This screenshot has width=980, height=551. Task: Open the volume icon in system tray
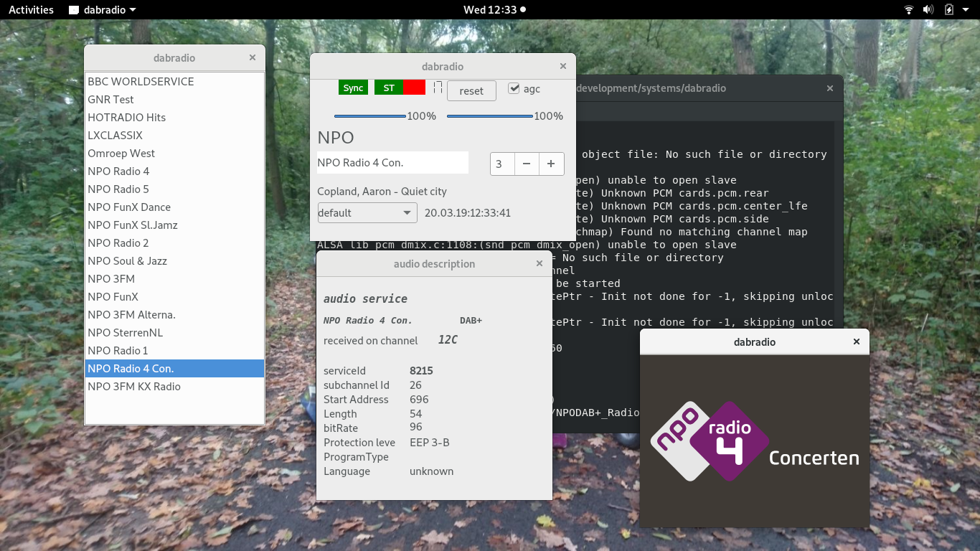(928, 9)
